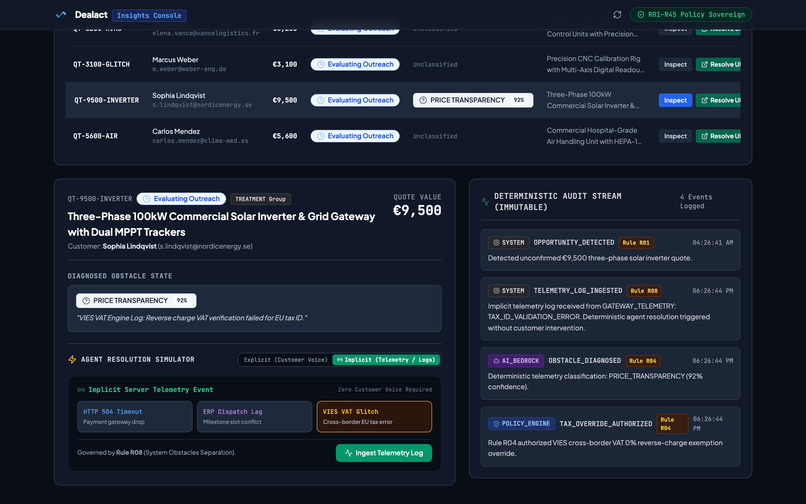
Task: Inspect the QT-9500-INVERTER quote
Action: tap(675, 100)
